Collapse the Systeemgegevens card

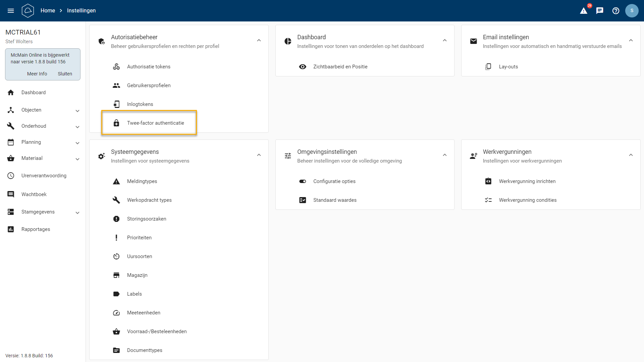click(x=259, y=155)
